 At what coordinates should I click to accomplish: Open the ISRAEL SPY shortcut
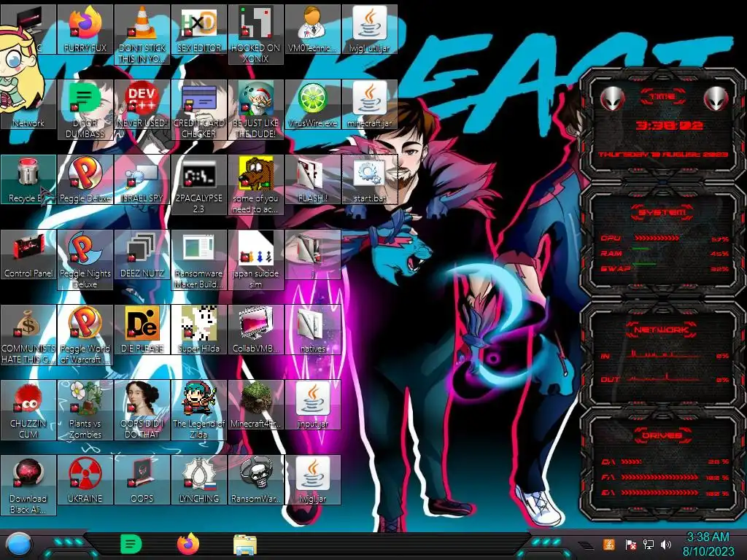[x=142, y=179]
